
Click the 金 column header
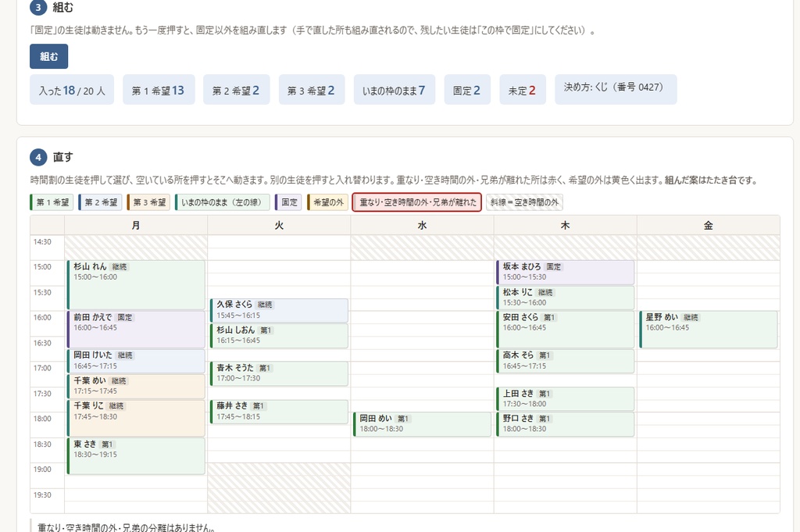709,226
